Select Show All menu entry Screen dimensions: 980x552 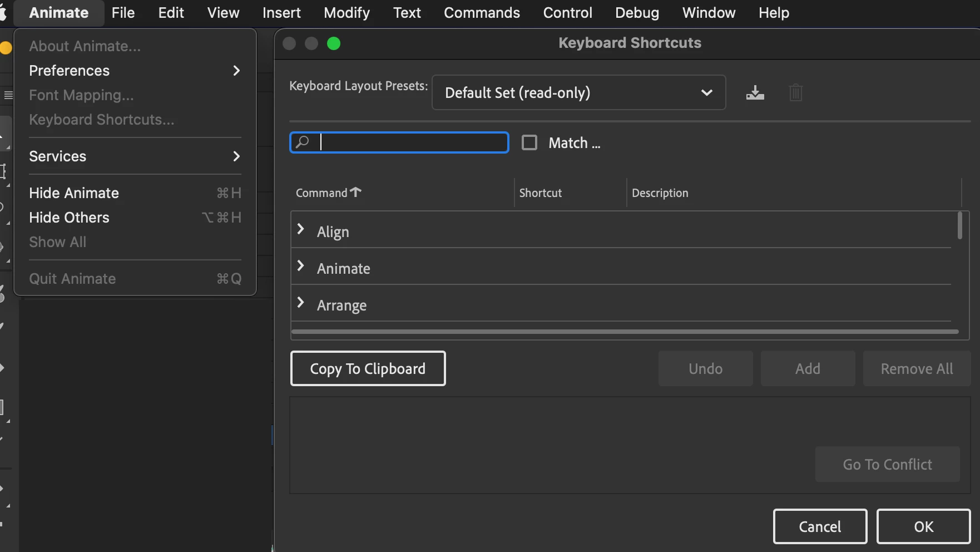pyautogui.click(x=135, y=242)
